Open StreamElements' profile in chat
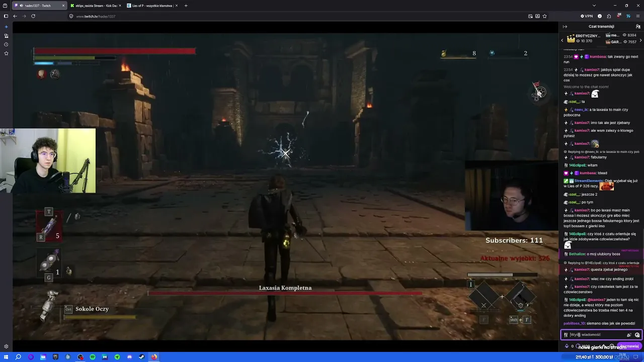644x362 pixels. coord(589,181)
